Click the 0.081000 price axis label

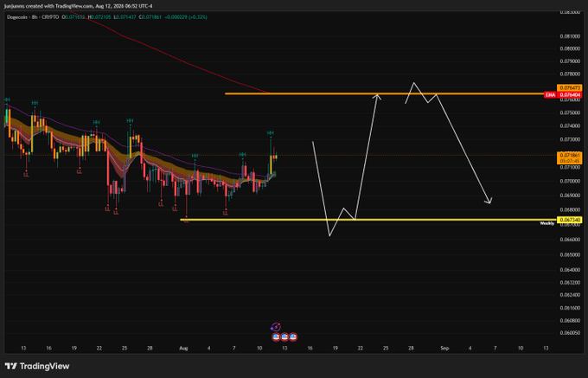(x=570, y=36)
